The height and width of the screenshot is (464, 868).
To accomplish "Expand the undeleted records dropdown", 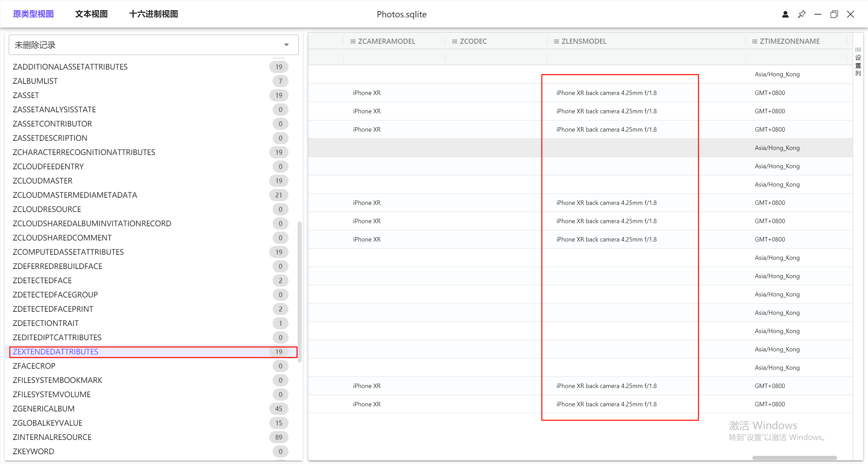I will click(x=287, y=45).
